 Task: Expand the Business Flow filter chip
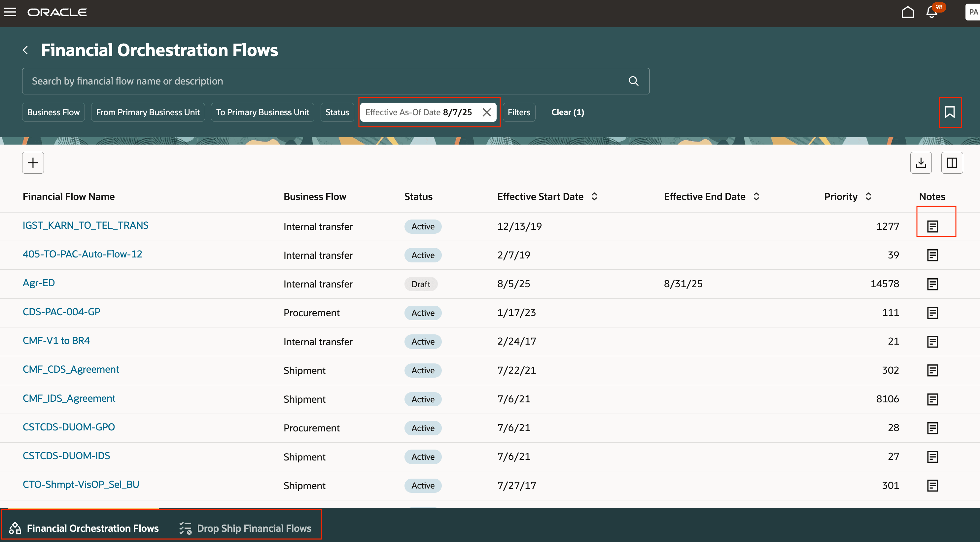[53, 112]
